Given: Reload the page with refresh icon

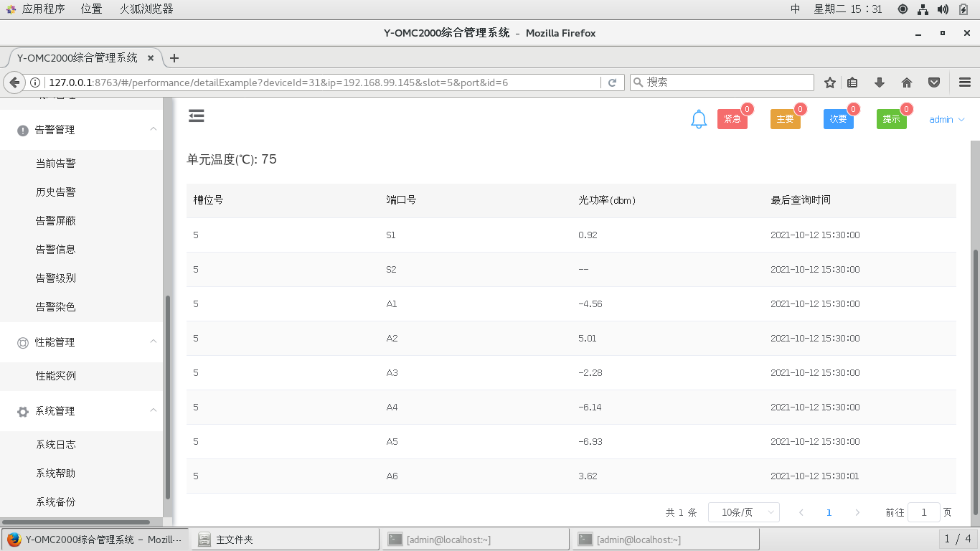Looking at the screenshot, I should (x=612, y=83).
